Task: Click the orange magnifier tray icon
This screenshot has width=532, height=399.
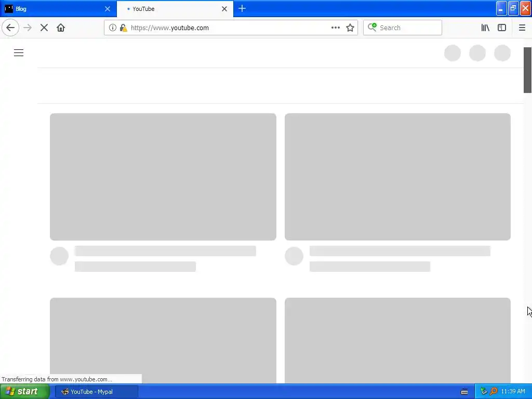Action: (494, 392)
